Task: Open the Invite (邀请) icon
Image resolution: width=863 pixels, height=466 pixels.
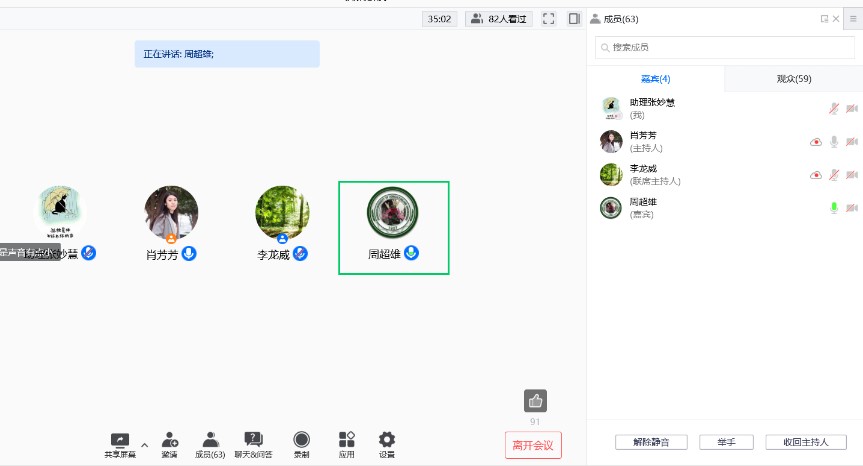Action: click(169, 440)
